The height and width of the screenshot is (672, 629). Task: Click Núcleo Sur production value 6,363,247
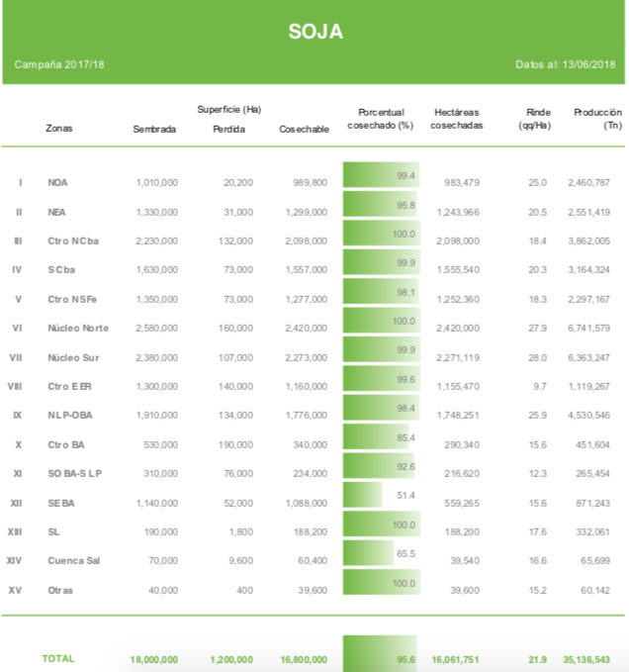588,358
